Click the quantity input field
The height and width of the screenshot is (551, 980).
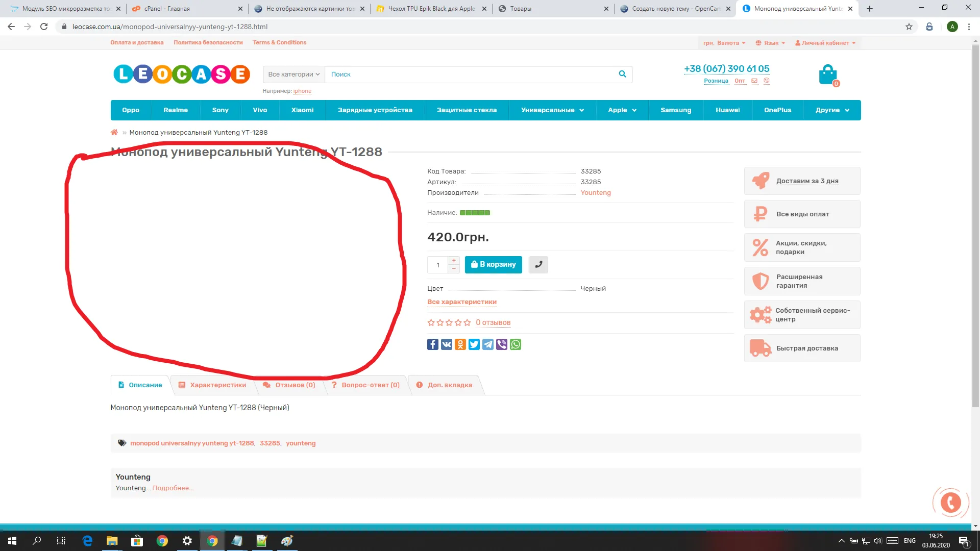(x=438, y=265)
